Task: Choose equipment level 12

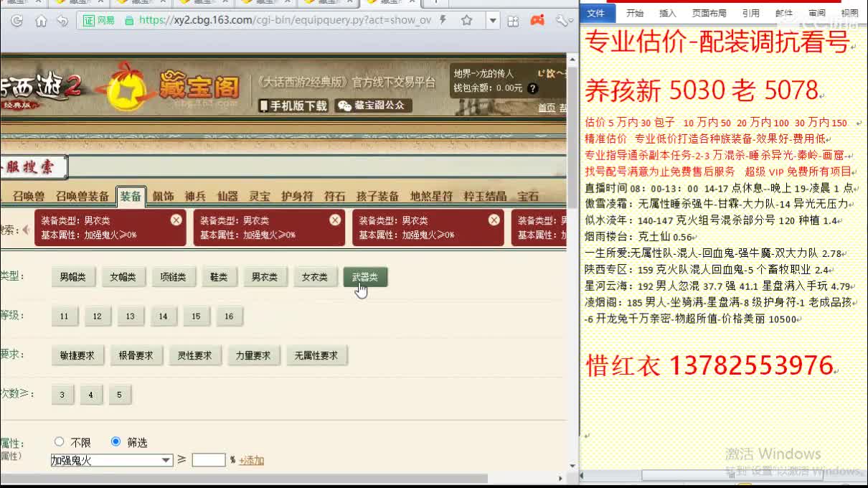Action: click(98, 316)
